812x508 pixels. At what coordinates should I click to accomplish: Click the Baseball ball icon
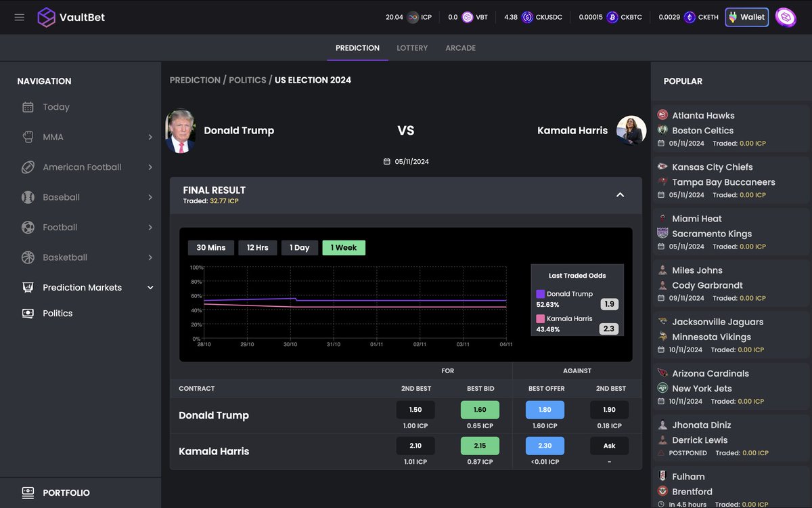pyautogui.click(x=28, y=197)
